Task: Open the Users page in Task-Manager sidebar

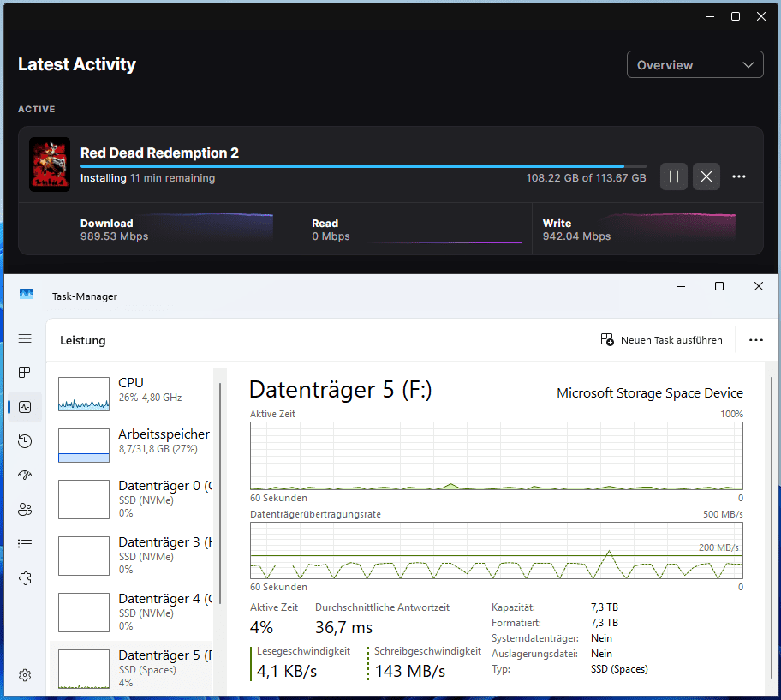Action: tap(25, 509)
